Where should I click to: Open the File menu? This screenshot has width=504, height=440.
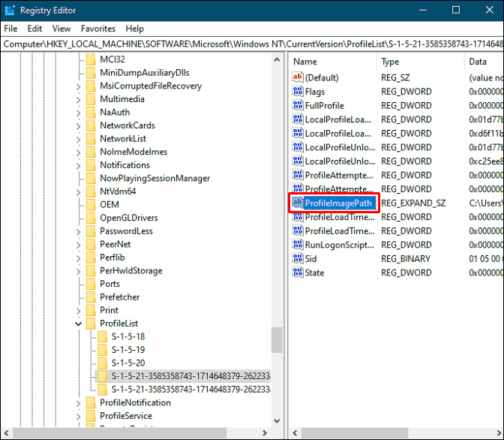coord(10,29)
